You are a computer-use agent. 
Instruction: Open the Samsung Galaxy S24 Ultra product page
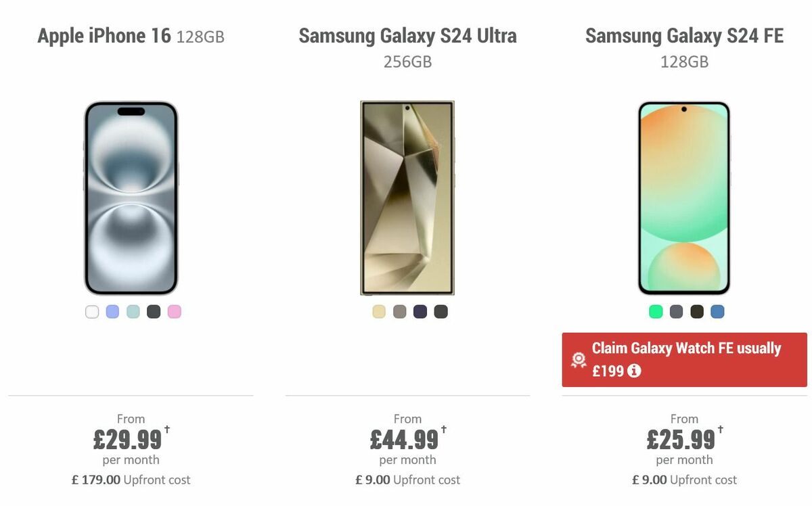(407, 36)
